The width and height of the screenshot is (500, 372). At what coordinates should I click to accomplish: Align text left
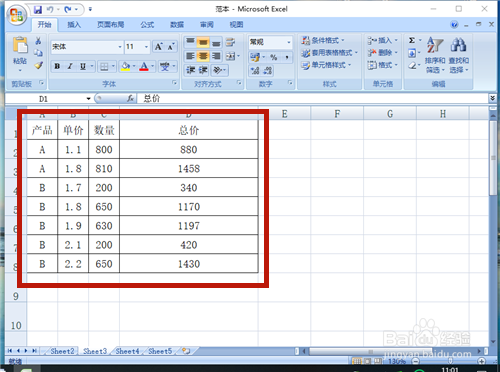[190, 56]
